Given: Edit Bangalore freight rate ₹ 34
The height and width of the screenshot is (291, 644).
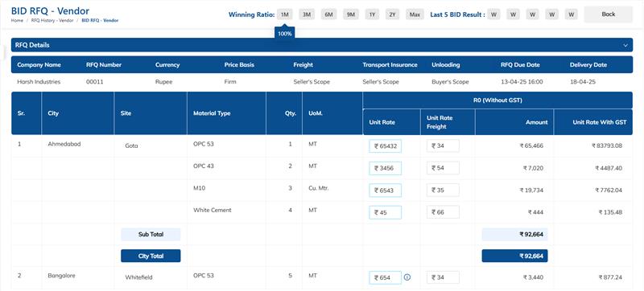Looking at the screenshot, I should (443, 277).
